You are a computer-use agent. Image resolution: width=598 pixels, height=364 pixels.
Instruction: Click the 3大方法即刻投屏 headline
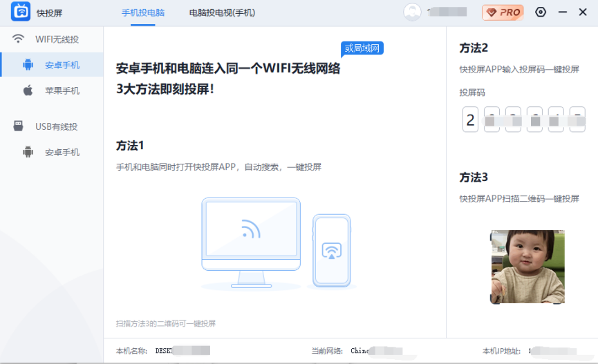(165, 89)
